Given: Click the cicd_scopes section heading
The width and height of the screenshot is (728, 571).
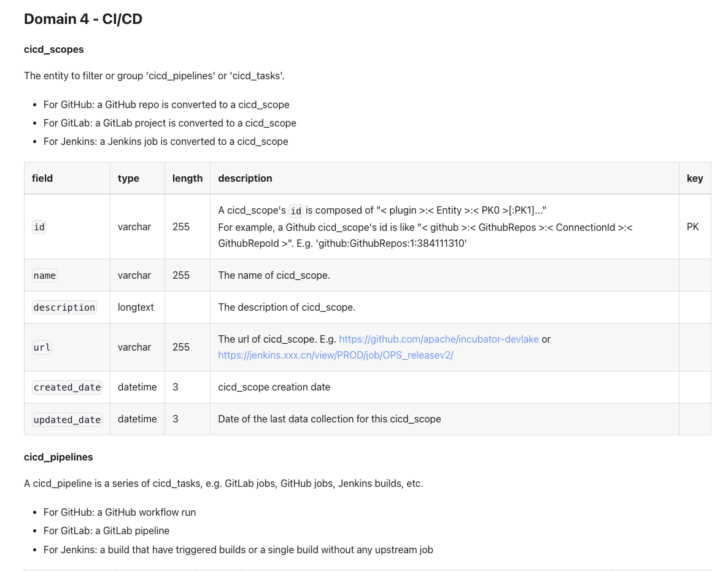Looking at the screenshot, I should (x=54, y=49).
